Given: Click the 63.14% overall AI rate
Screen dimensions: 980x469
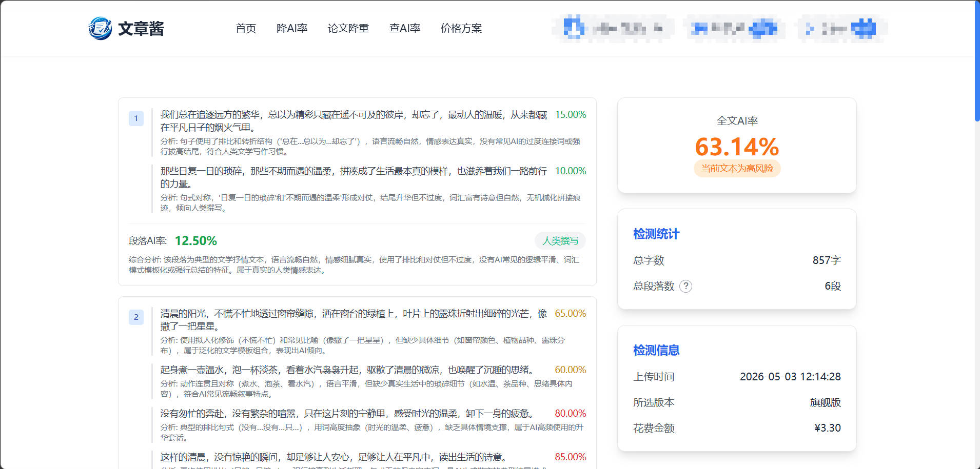Looking at the screenshot, I should tap(737, 147).
